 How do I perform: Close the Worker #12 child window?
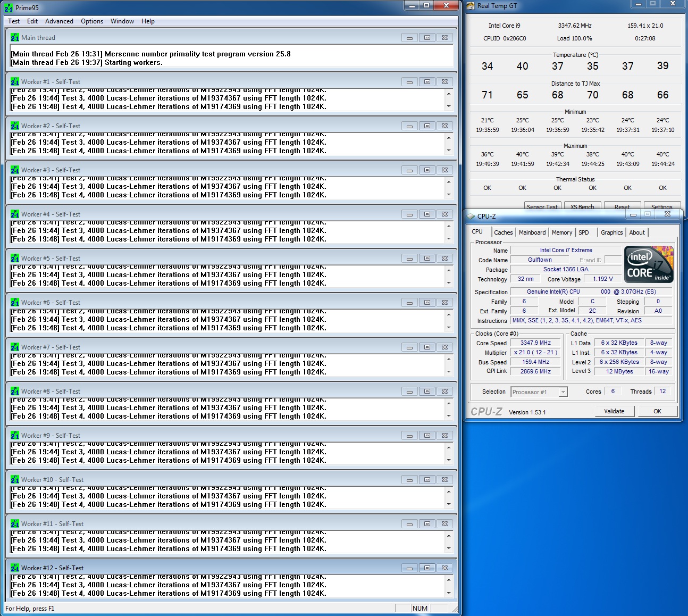[444, 568]
